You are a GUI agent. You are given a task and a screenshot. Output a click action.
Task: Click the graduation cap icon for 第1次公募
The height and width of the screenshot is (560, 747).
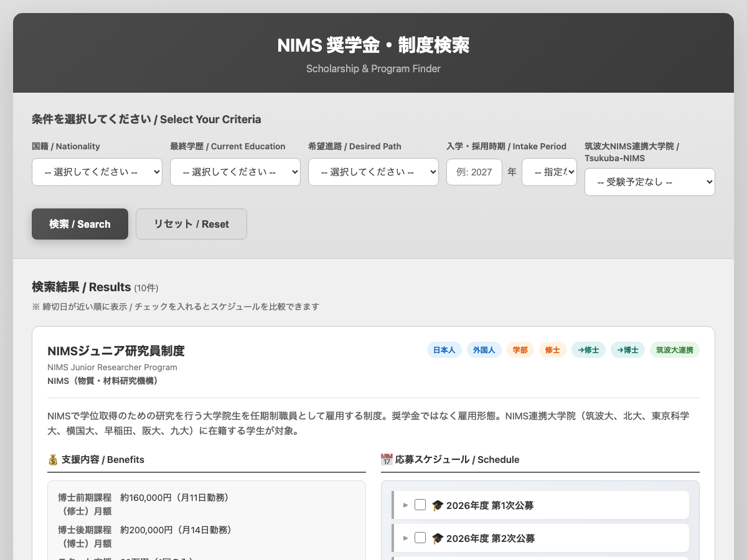438,505
